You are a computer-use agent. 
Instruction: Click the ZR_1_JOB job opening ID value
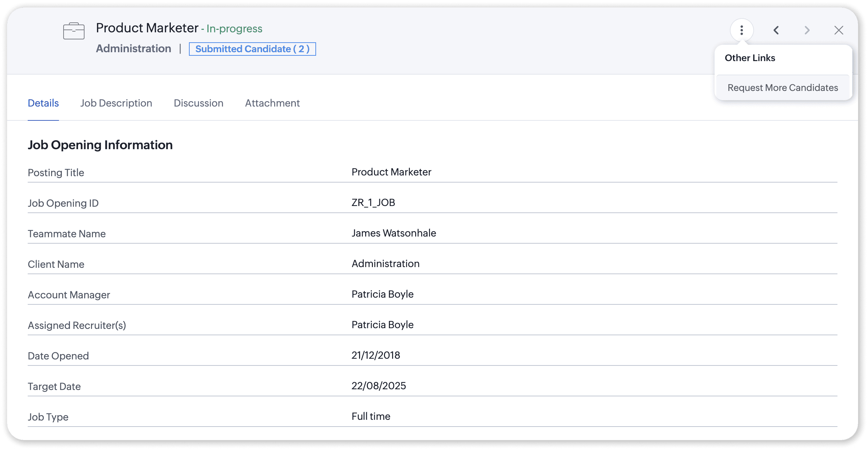(x=373, y=202)
